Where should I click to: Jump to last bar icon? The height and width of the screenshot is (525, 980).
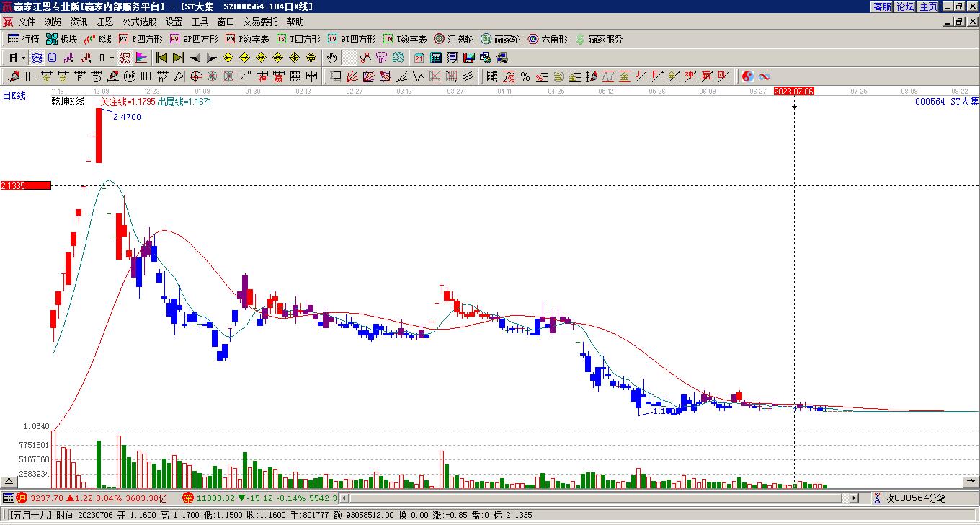click(178, 58)
